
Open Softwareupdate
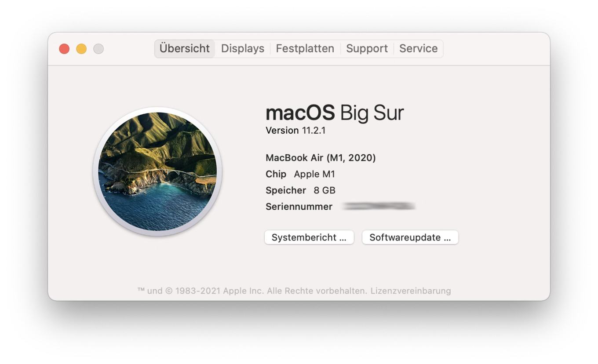click(x=410, y=237)
